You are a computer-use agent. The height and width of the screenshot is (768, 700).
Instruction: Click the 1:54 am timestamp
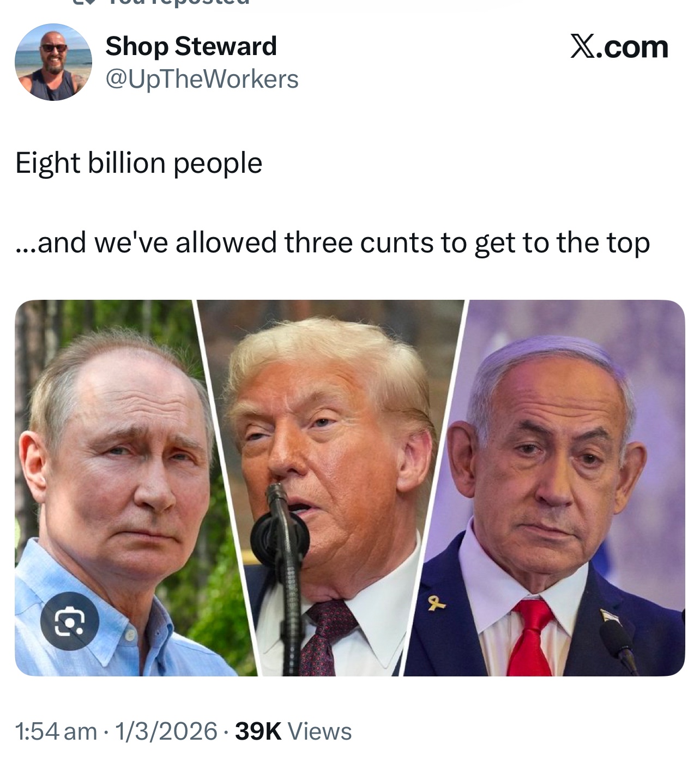tap(56, 731)
